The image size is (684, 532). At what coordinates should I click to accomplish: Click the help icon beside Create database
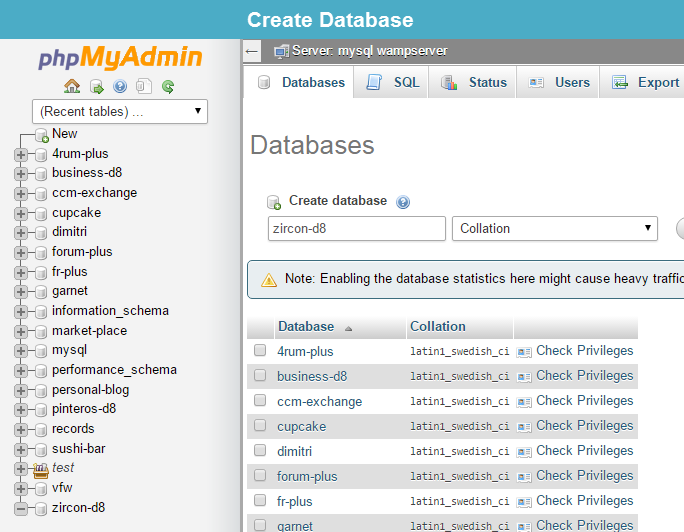[403, 202]
